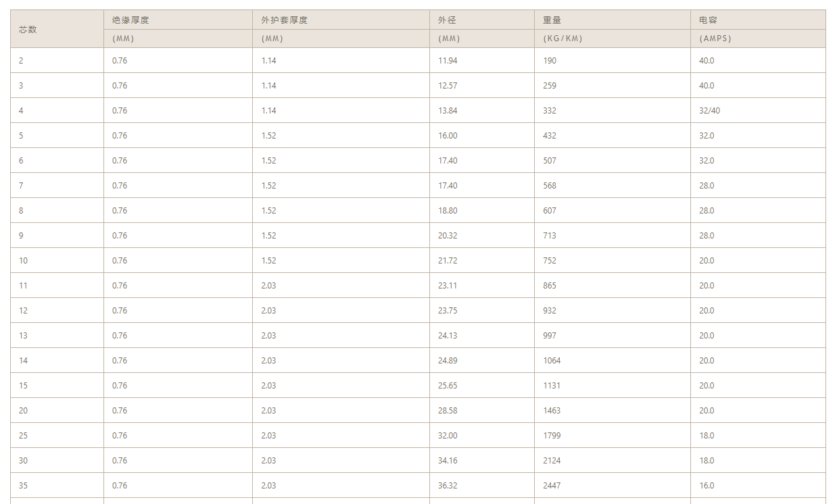Click the outer diameter cell 36.32
Viewport: 837px width, 504px height.
[448, 486]
